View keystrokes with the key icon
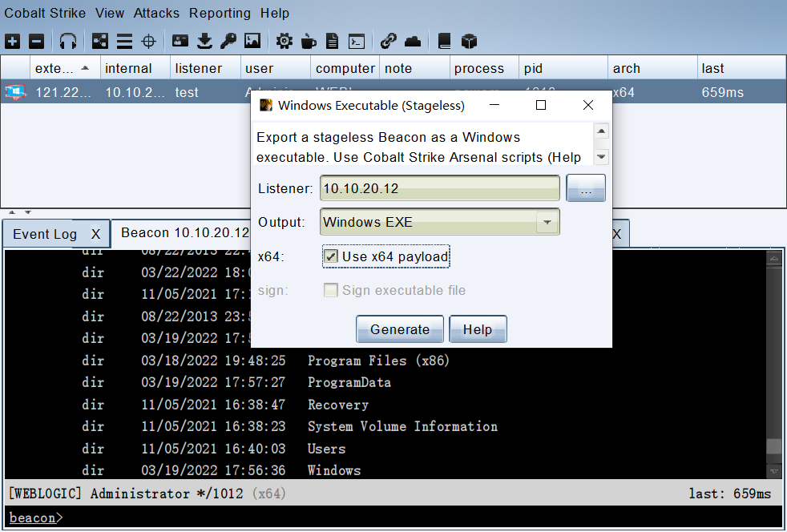 point(228,41)
